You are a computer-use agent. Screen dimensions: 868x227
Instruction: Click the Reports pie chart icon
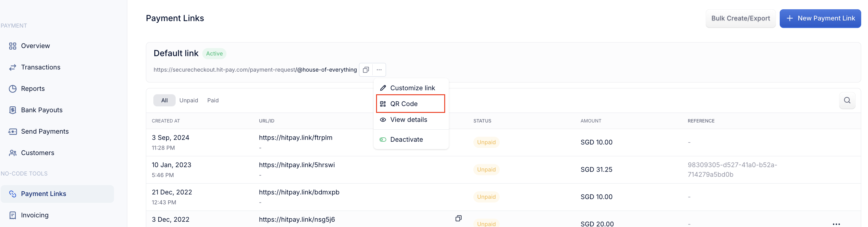tap(13, 89)
